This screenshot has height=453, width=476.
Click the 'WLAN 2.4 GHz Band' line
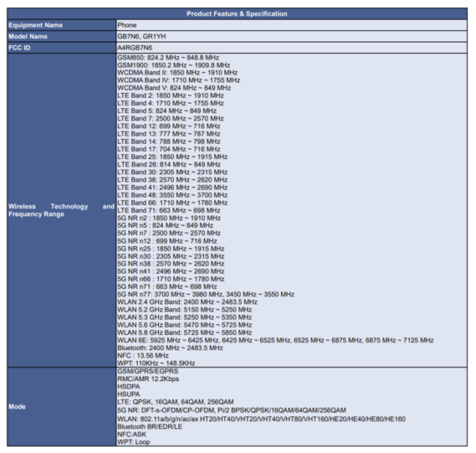coord(187,302)
